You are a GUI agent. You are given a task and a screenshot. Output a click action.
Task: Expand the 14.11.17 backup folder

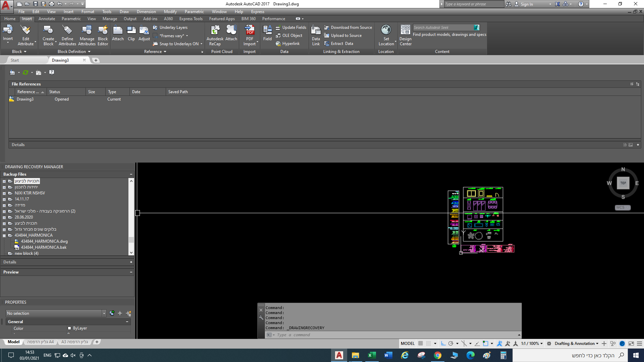coord(4,199)
